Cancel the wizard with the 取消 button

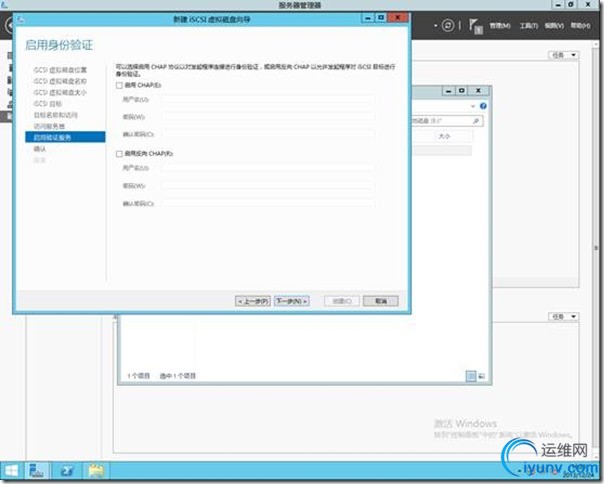click(381, 301)
